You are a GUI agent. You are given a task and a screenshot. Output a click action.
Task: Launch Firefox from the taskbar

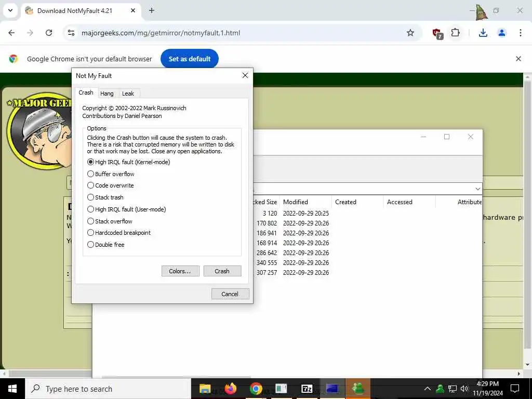coord(230,389)
